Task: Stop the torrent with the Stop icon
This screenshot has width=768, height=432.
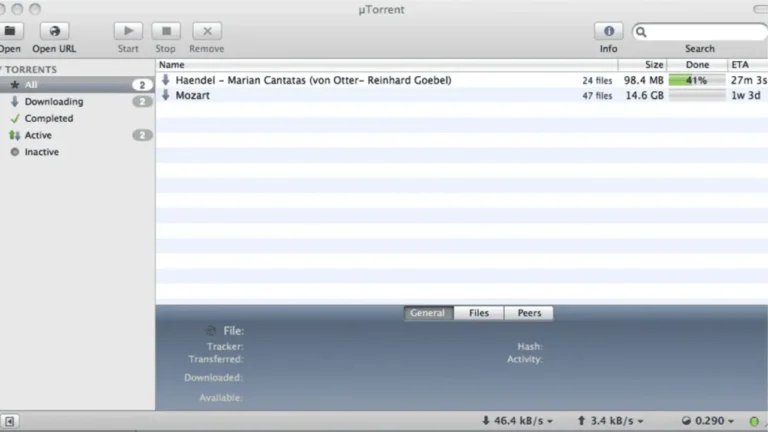Action: click(x=166, y=31)
